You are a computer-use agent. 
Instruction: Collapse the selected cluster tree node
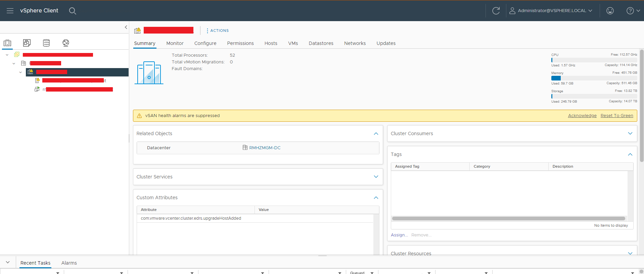point(20,72)
